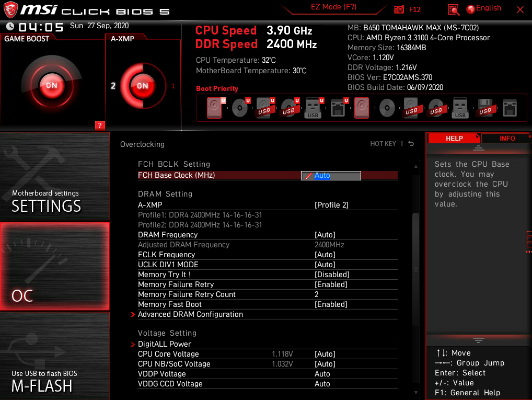
Task: Open the M-FLASH BIOS flashing section
Action: [x=55, y=356]
